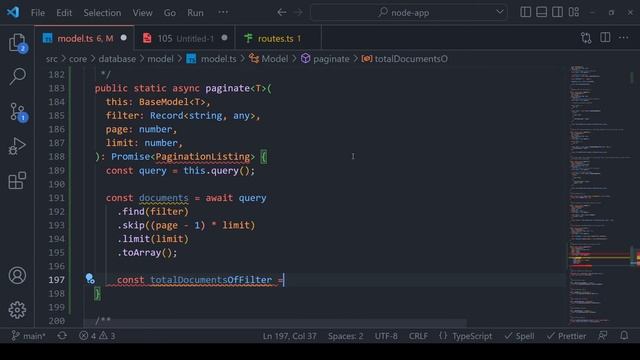Select the paginate method breadcrumb
The image size is (640, 360).
(325, 59)
